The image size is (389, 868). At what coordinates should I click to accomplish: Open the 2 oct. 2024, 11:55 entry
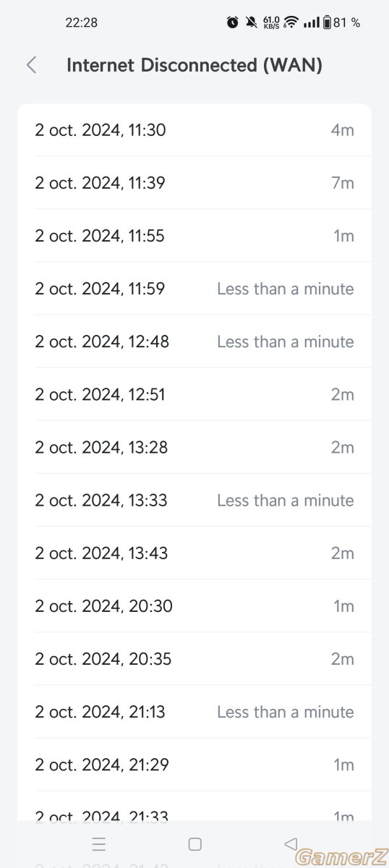[x=194, y=236]
